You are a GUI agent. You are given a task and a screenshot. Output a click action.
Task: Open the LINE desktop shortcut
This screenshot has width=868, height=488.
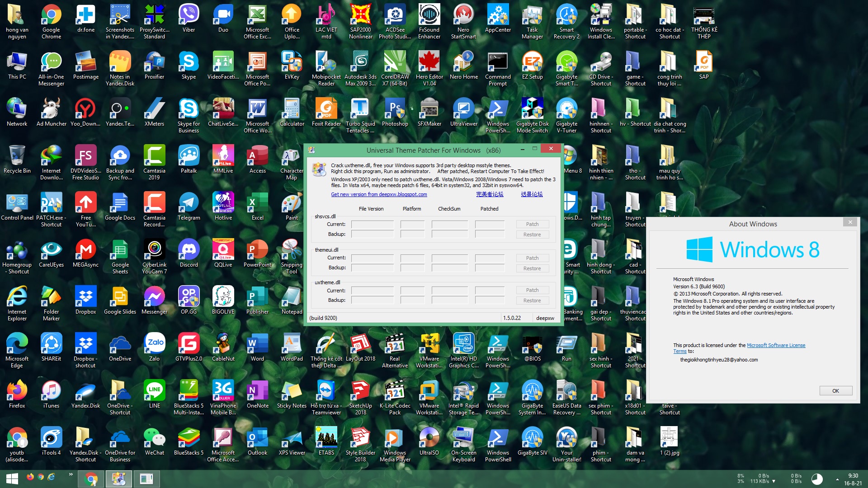154,394
